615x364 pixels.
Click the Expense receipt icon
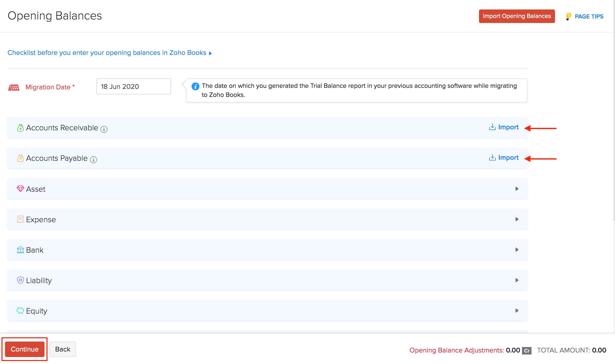pyautogui.click(x=20, y=219)
